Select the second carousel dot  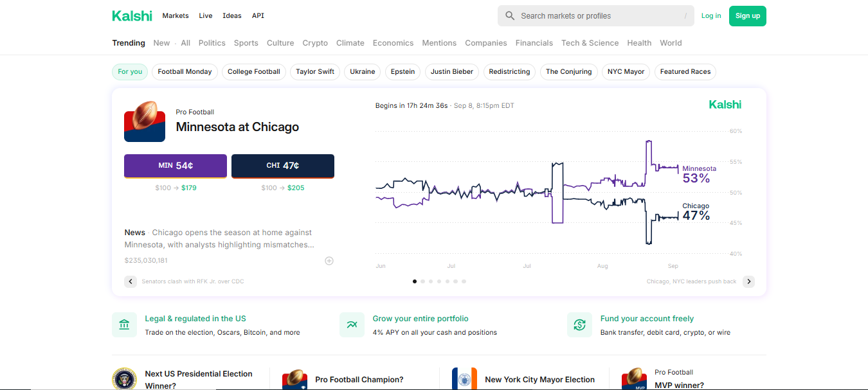pyautogui.click(x=423, y=281)
